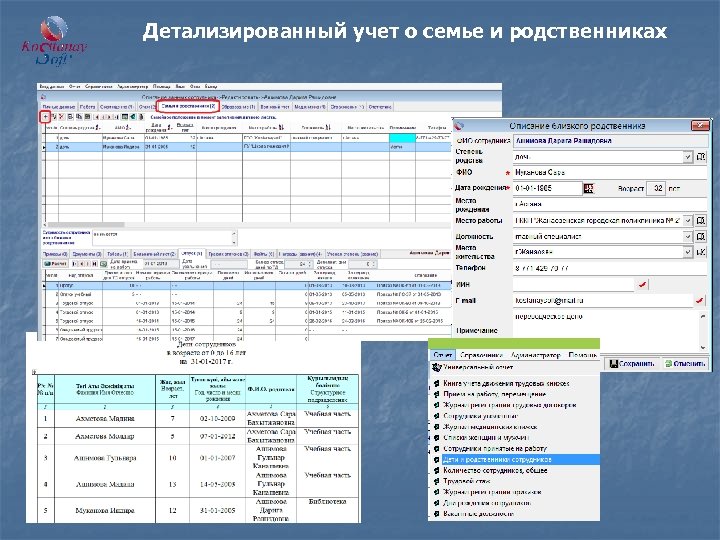Open the reference book icon beside Должность

701,236
